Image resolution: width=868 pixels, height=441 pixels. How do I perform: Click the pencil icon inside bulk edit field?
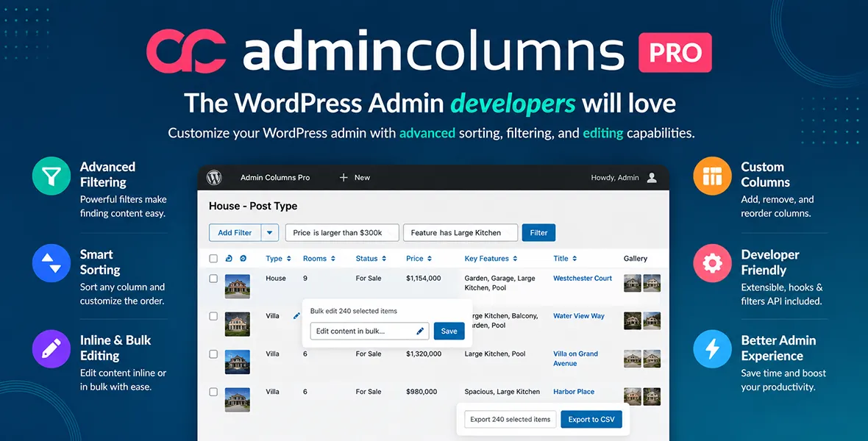click(420, 331)
